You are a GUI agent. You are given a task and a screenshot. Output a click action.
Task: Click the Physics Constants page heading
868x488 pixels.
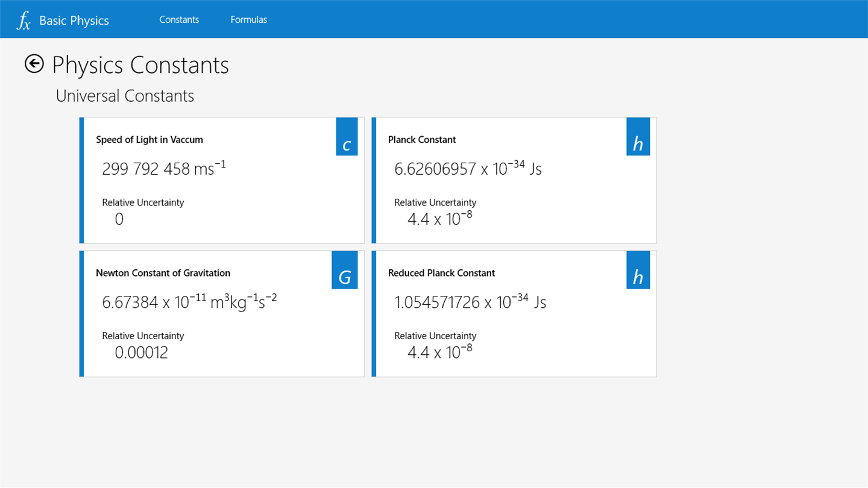140,65
